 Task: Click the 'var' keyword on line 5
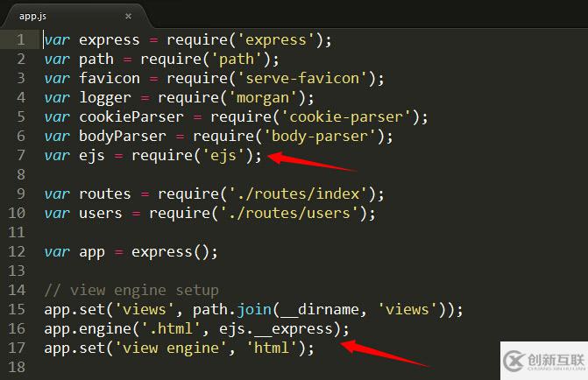[57, 116]
